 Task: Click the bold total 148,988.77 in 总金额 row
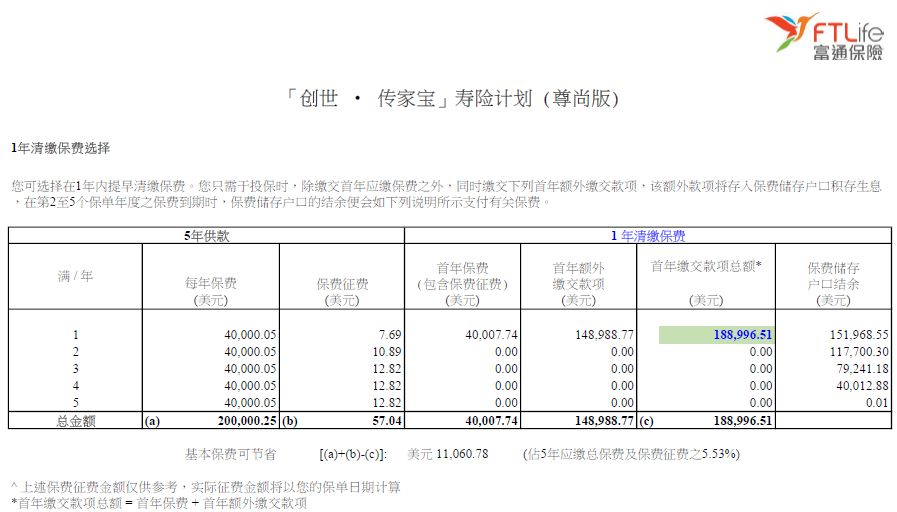pyautogui.click(x=605, y=421)
